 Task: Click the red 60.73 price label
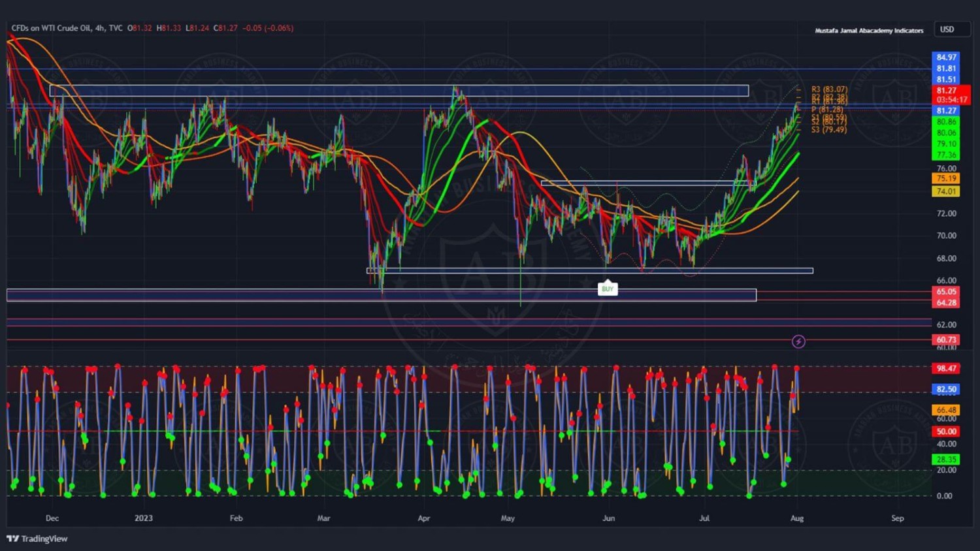(x=946, y=339)
